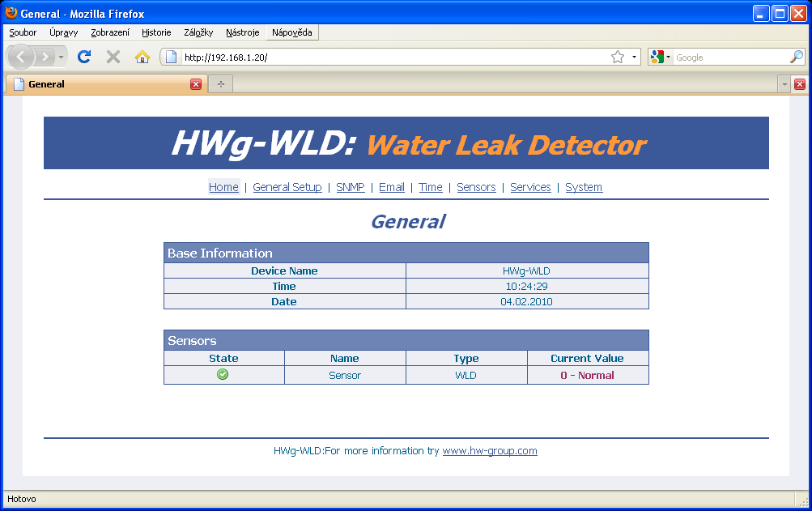Click the time value 10:24:29
The width and height of the screenshot is (812, 511).
pos(527,286)
